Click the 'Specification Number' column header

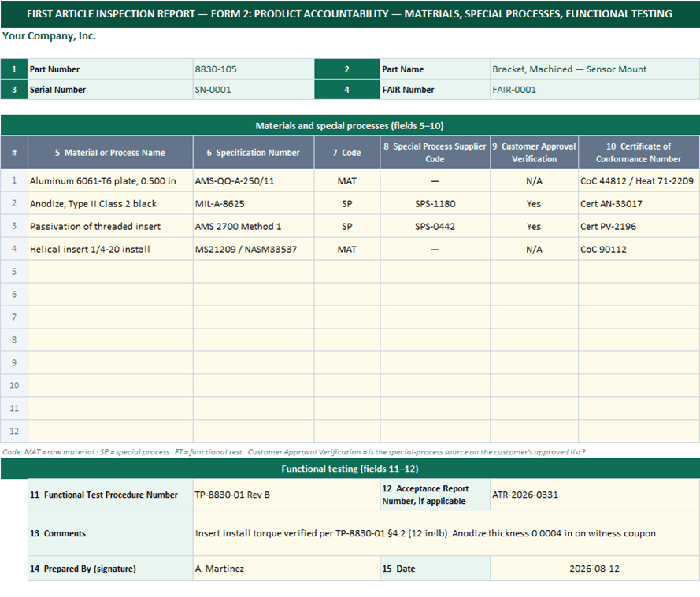[254, 153]
